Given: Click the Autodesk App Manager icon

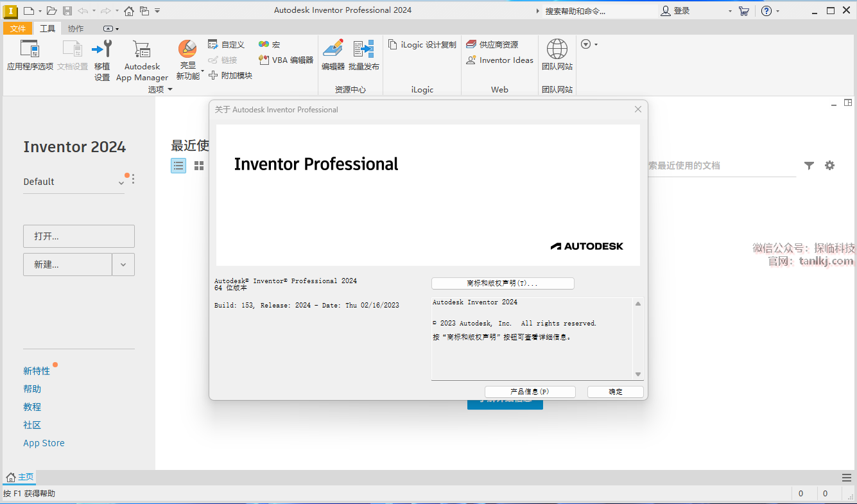Looking at the screenshot, I should click(142, 49).
